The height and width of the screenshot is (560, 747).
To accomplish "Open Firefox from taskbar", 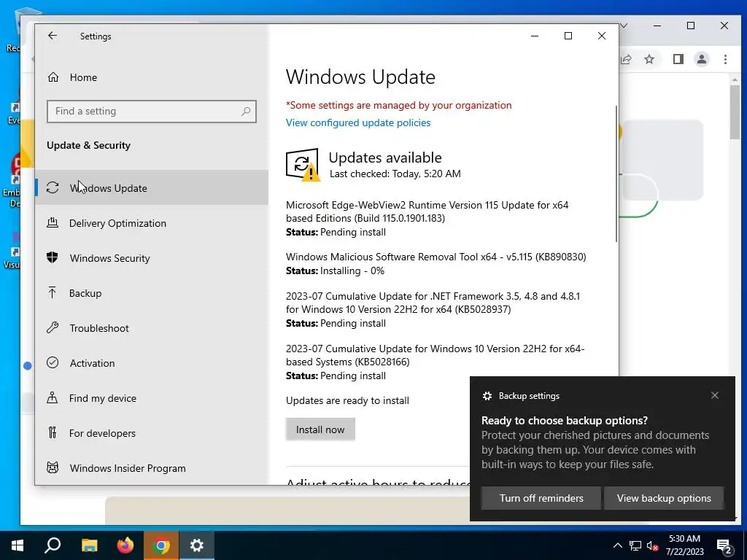I will [x=125, y=545].
